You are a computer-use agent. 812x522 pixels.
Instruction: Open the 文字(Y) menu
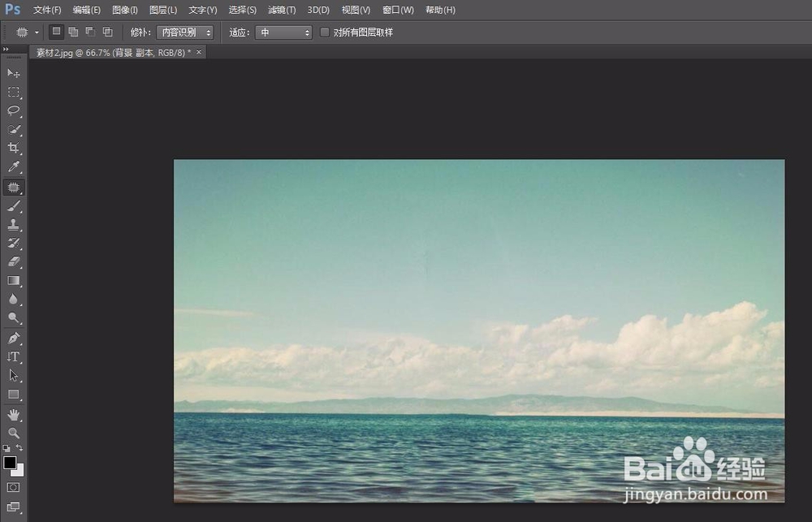pos(202,10)
